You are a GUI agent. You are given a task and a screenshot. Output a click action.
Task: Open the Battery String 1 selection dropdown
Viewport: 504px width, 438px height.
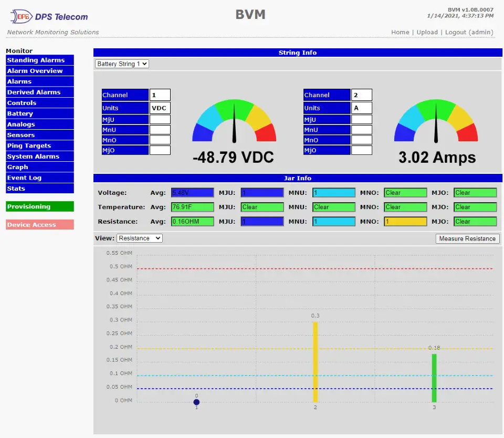[x=121, y=64]
